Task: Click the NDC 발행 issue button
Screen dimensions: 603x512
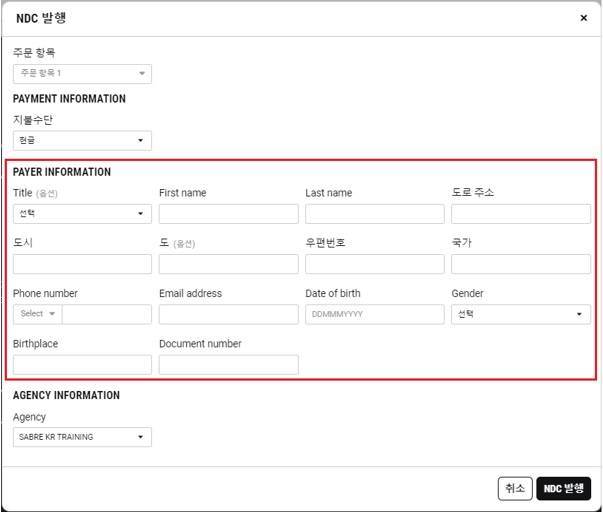Action: 563,489
